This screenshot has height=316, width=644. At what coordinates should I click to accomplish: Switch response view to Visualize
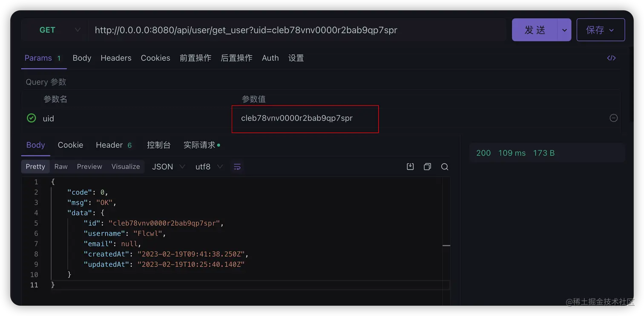tap(126, 167)
